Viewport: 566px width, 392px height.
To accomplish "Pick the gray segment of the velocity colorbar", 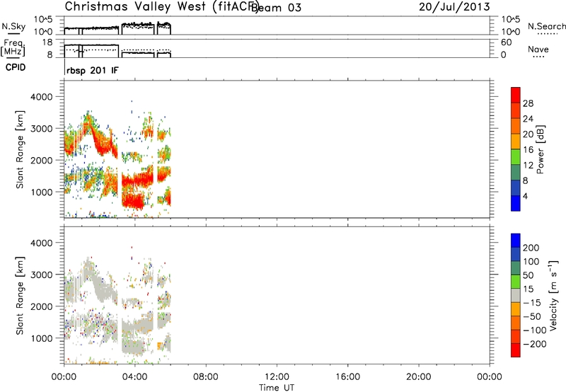I will pyautogui.click(x=516, y=295).
